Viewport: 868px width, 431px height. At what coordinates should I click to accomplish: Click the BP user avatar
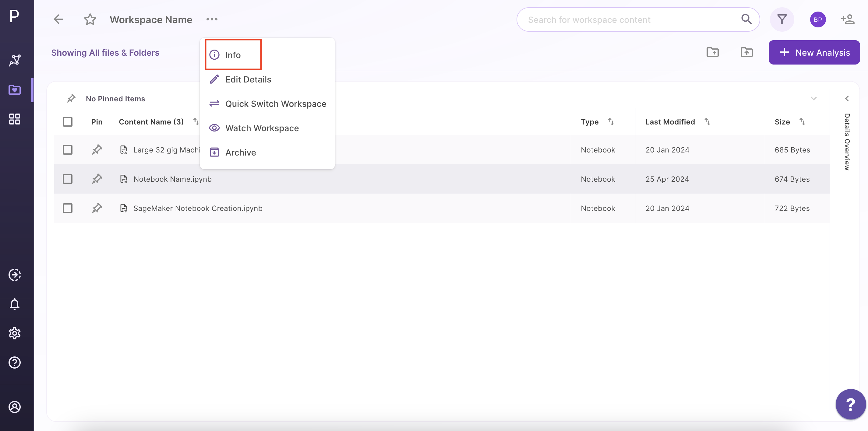point(818,19)
